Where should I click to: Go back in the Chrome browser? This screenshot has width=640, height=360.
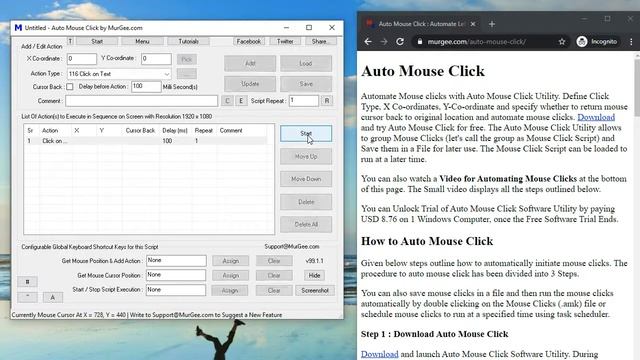point(368,42)
